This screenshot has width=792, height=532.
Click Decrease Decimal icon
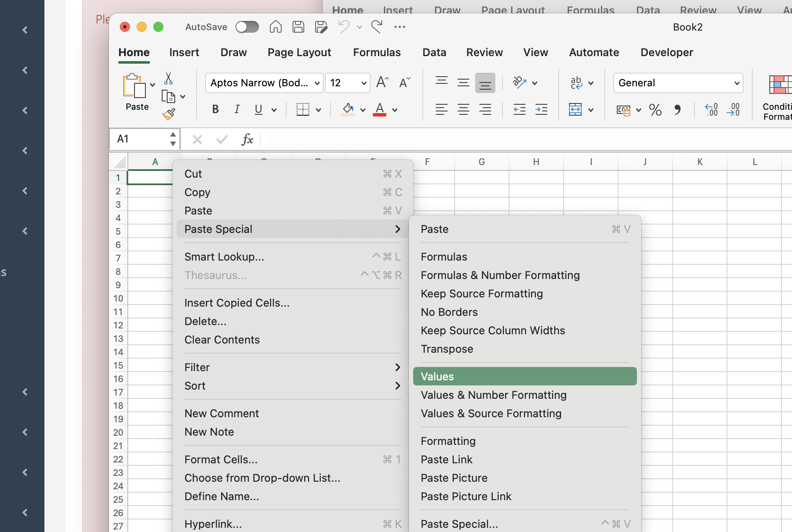[733, 110]
